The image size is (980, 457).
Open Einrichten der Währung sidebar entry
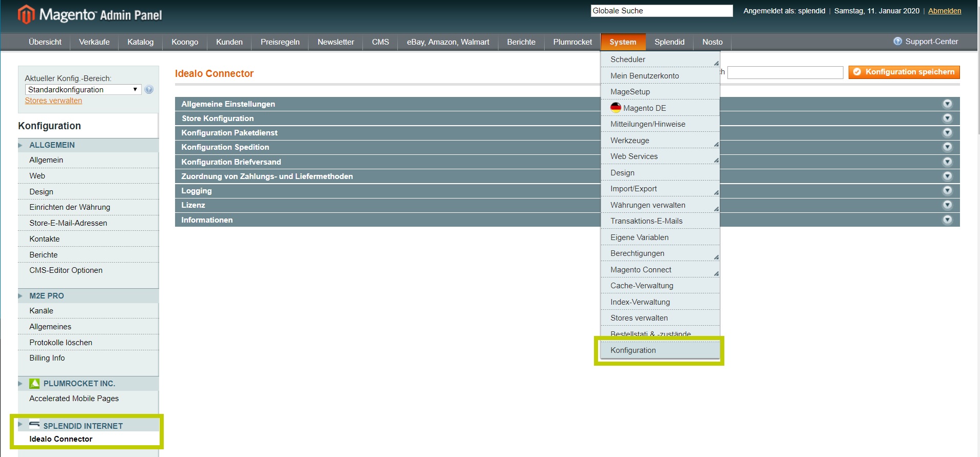[88, 207]
